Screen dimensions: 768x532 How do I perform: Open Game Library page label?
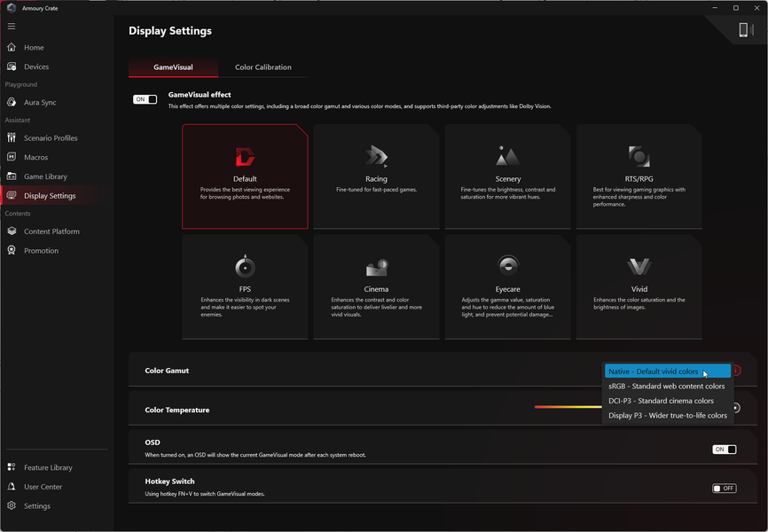[x=45, y=176]
